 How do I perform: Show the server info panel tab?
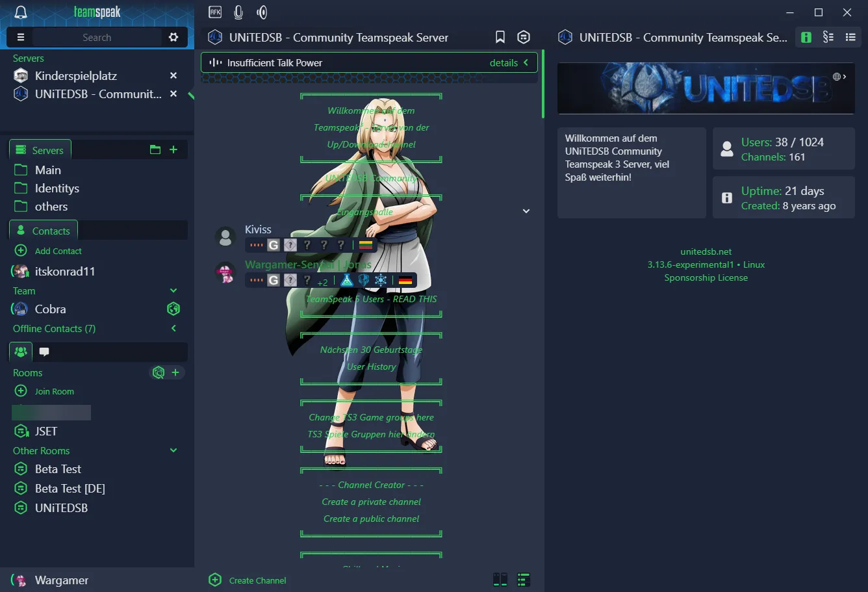click(x=806, y=37)
